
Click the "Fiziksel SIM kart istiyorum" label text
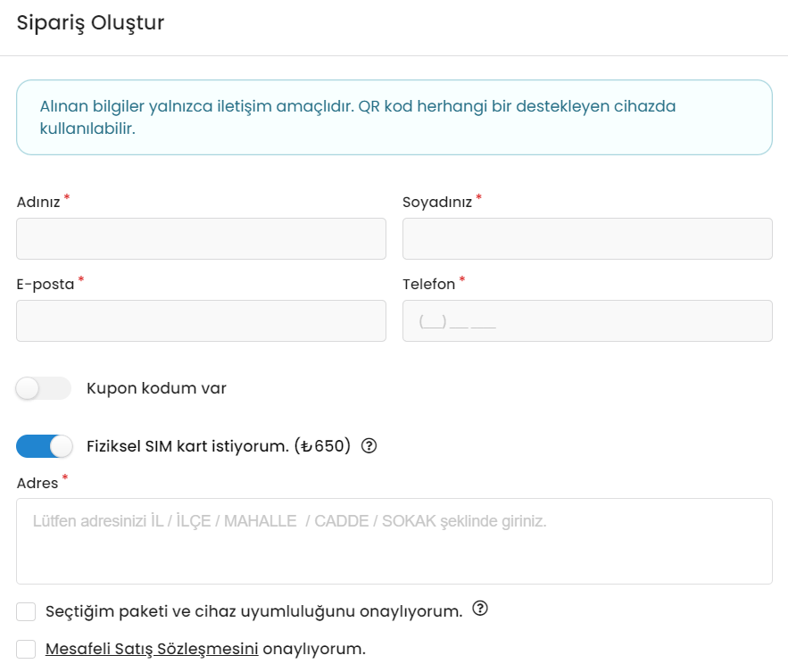[218, 445]
